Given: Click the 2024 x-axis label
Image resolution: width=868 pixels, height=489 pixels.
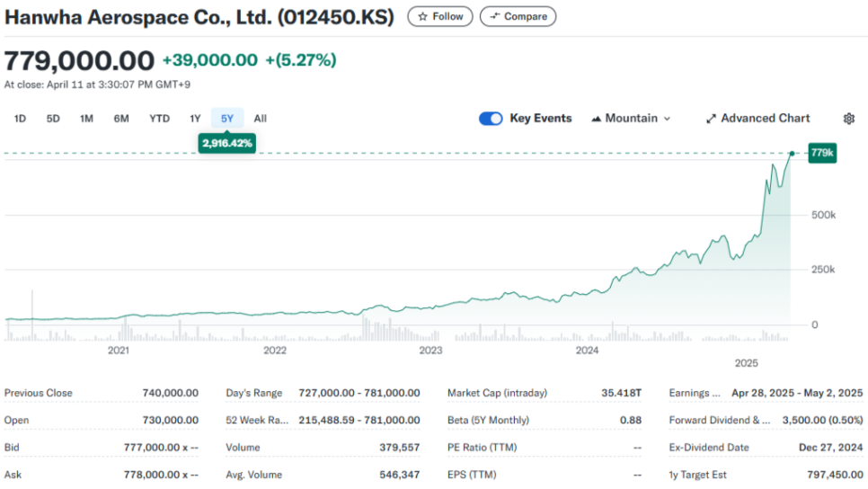Looking at the screenshot, I should click(x=587, y=351).
